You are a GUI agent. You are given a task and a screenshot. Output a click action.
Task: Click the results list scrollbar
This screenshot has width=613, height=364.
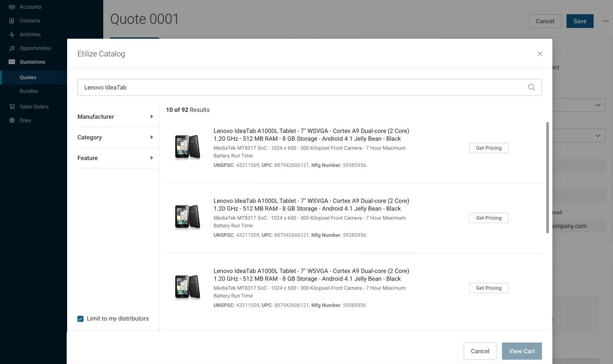tap(547, 177)
